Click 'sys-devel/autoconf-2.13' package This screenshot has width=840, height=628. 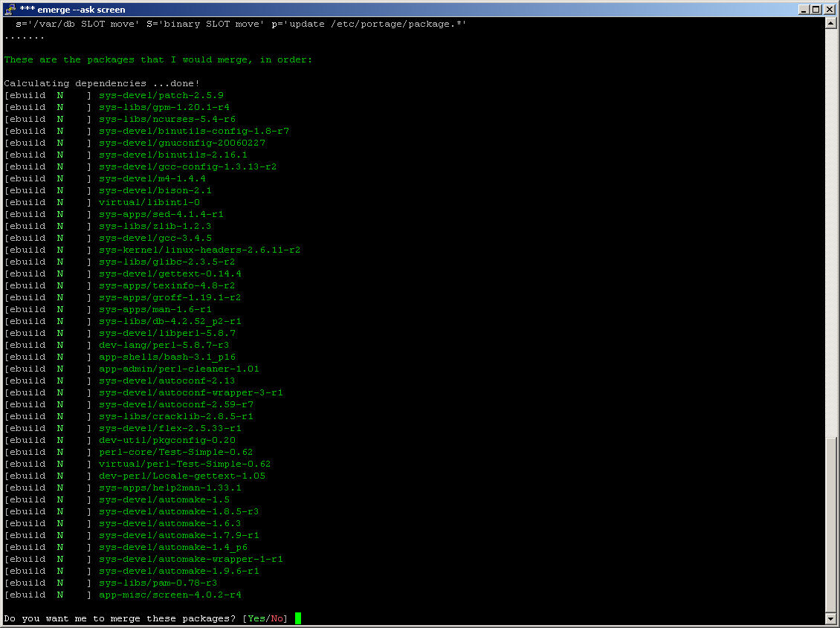[x=167, y=381]
